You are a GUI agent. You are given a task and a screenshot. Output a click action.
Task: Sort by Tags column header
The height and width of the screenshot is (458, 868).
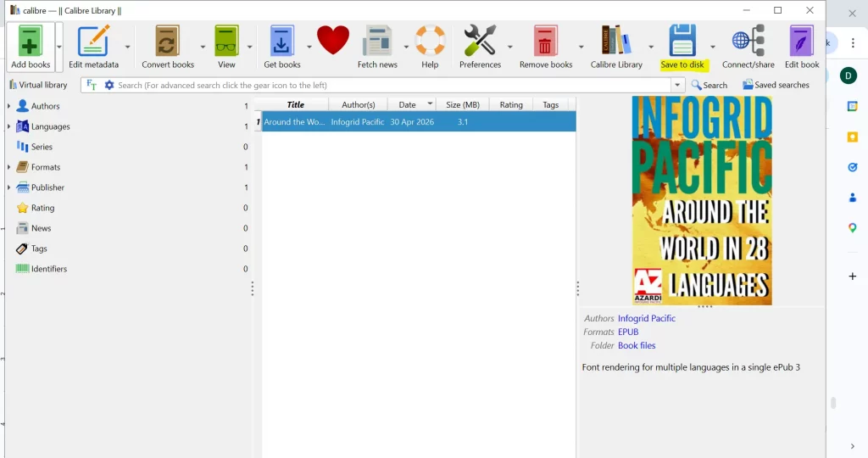pos(551,104)
